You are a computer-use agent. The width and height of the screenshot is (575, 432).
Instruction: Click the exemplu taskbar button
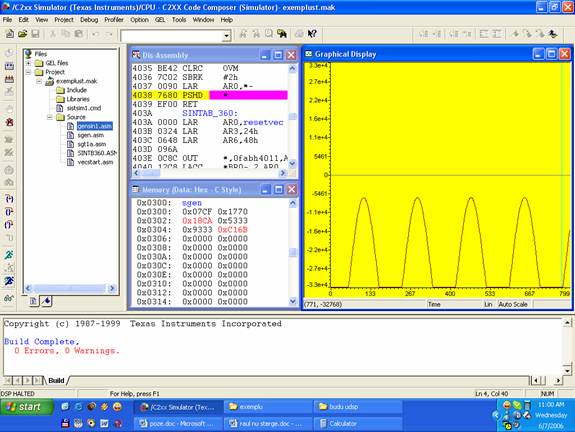coord(267,407)
